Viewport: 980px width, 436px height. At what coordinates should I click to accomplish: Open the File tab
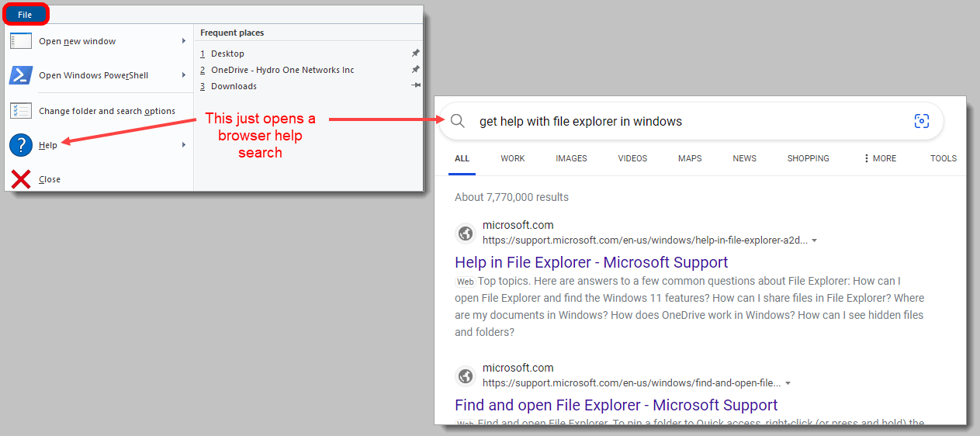26,14
